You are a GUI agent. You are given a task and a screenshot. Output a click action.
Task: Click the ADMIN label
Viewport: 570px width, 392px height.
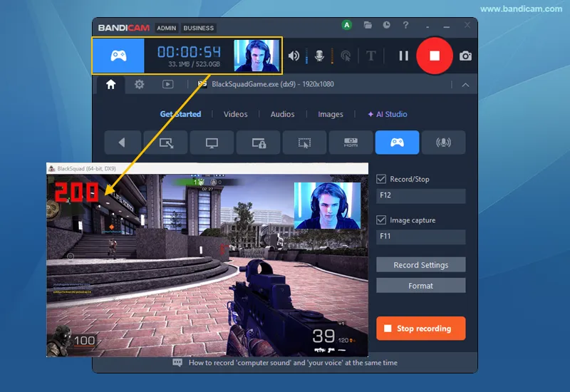pyautogui.click(x=167, y=28)
